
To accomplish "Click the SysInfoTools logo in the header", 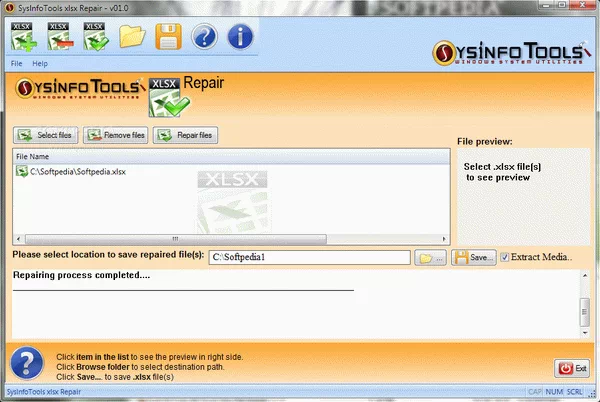I will point(511,53).
